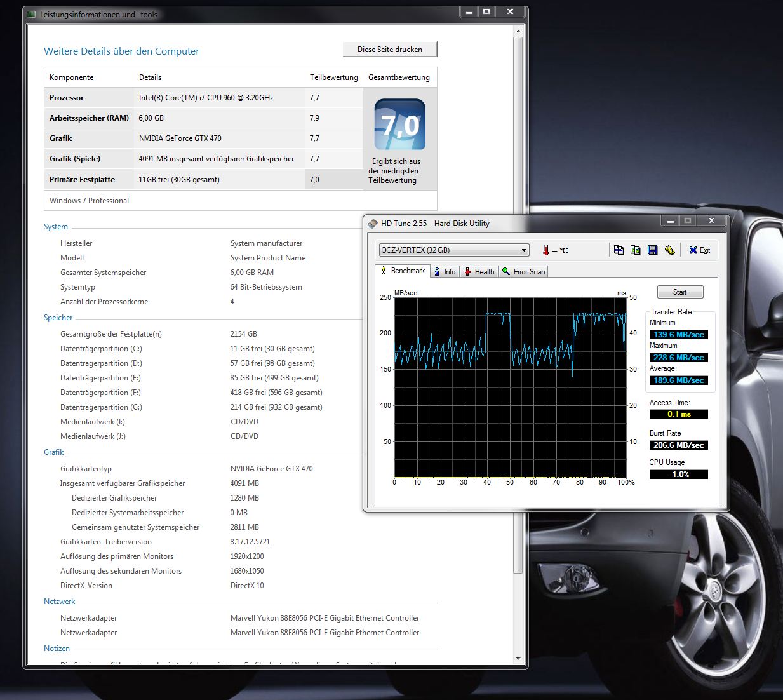This screenshot has width=783, height=700.
Task: Switch to the Error Scan tab
Action: (x=523, y=272)
